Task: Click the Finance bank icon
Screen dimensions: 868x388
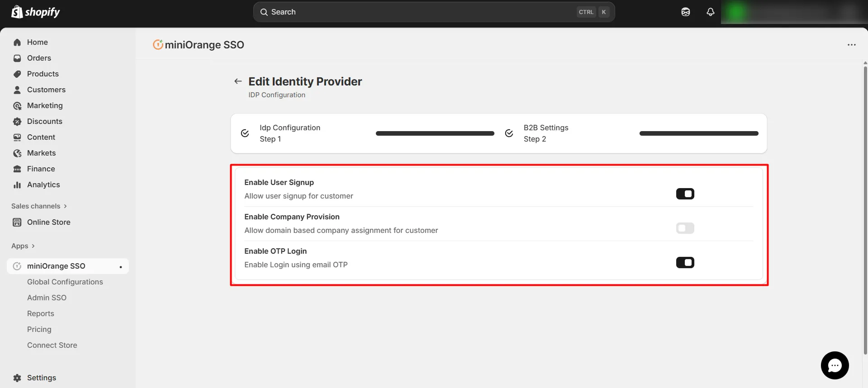Action: point(17,169)
